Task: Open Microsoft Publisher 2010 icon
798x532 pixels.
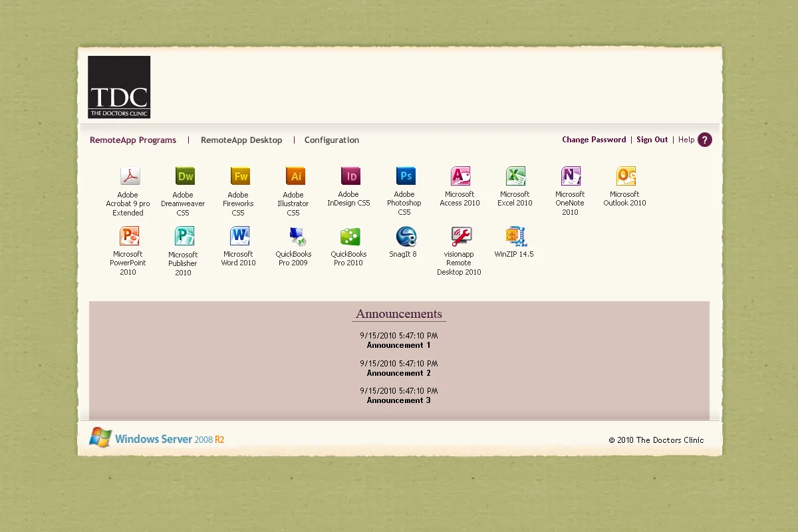Action: (x=185, y=235)
